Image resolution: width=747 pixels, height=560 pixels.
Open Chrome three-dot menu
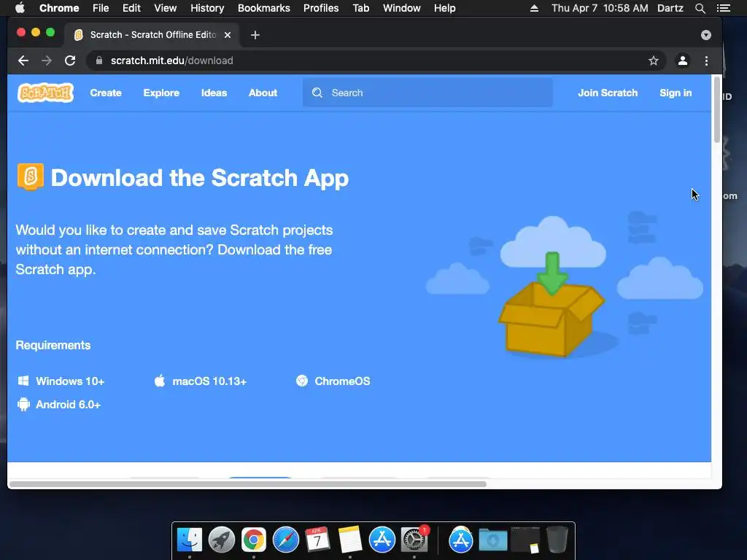(x=706, y=61)
